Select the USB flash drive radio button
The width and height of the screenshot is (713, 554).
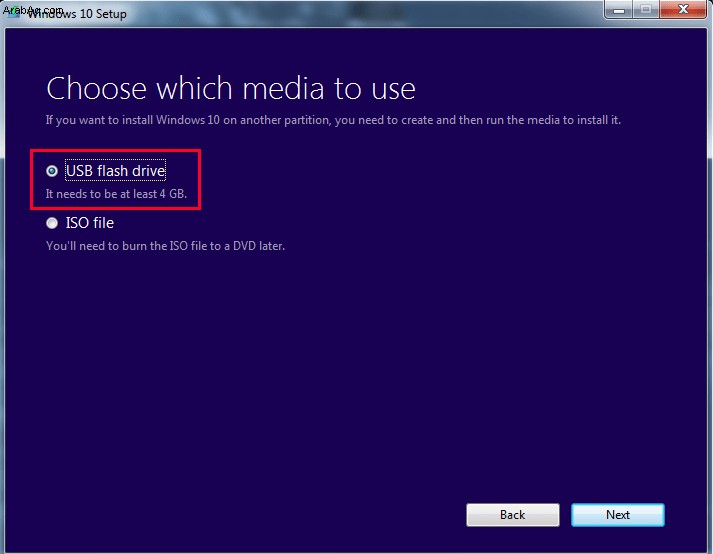(52, 171)
